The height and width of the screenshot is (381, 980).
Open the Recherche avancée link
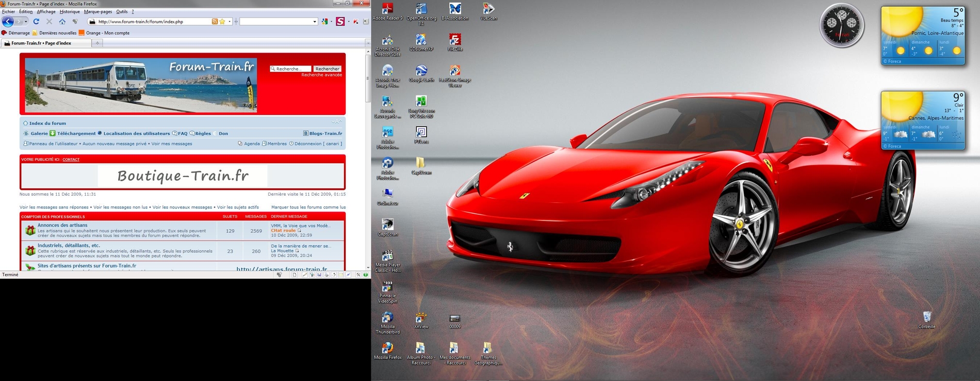click(x=322, y=75)
